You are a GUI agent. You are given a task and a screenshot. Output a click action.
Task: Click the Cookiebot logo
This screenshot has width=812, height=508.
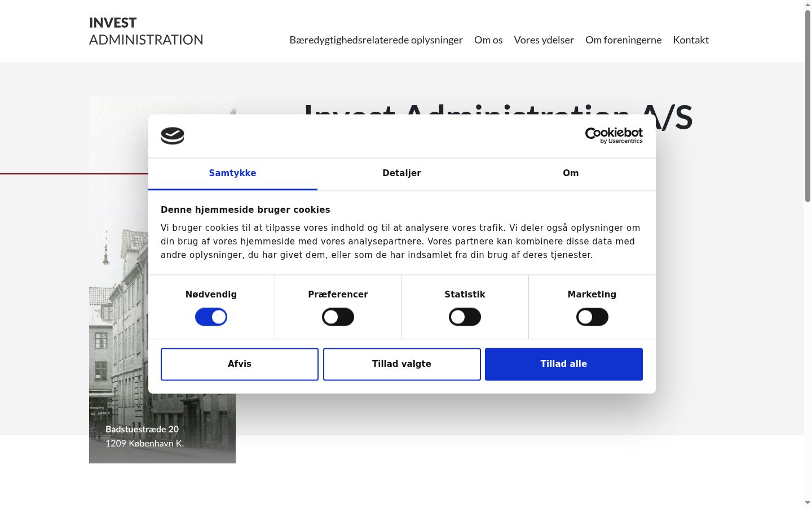[614, 135]
